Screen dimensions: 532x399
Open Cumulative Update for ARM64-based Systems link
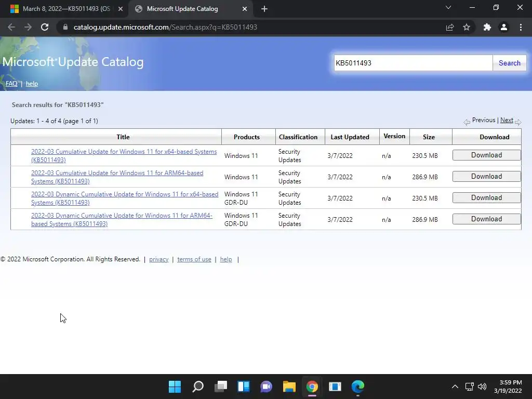pos(117,177)
